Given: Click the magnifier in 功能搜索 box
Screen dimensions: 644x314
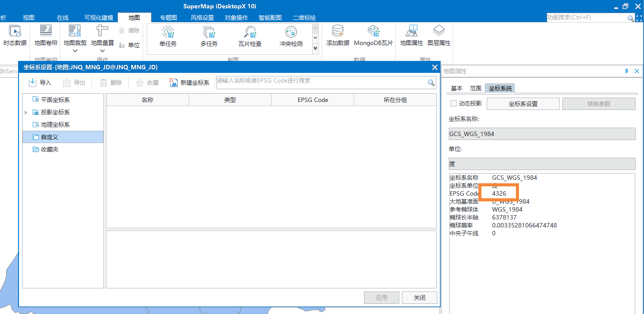Looking at the screenshot, I should point(631,18).
